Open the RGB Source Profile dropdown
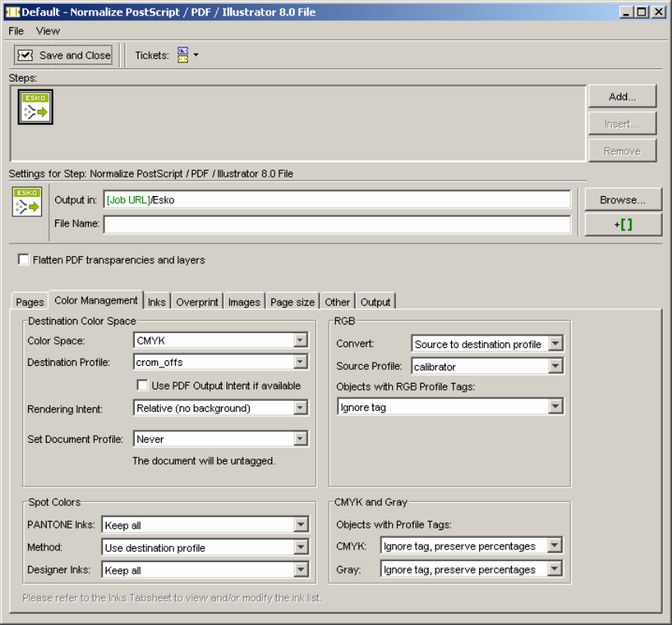The image size is (672, 625). click(555, 366)
